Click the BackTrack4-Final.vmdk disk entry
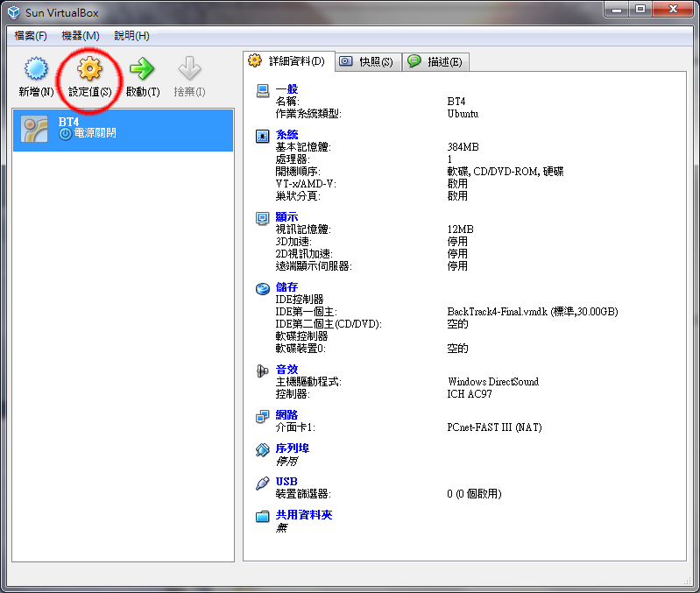700x593 pixels. click(x=533, y=312)
